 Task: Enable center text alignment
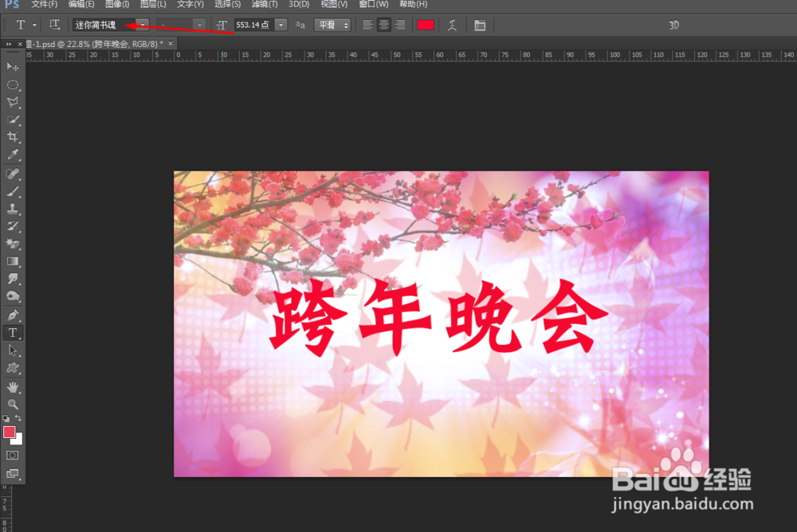tap(383, 25)
